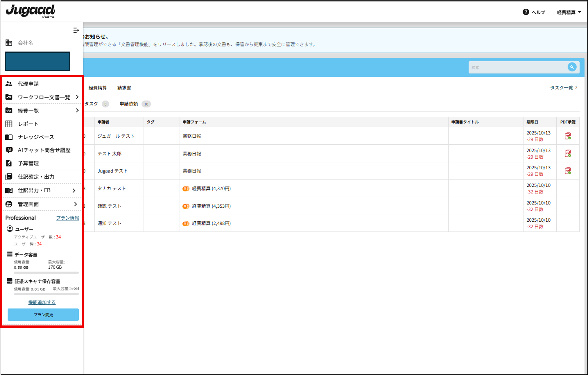This screenshot has height=375, width=588.
Task: Collapse the sidebar using the toggle icon
Action: (76, 30)
